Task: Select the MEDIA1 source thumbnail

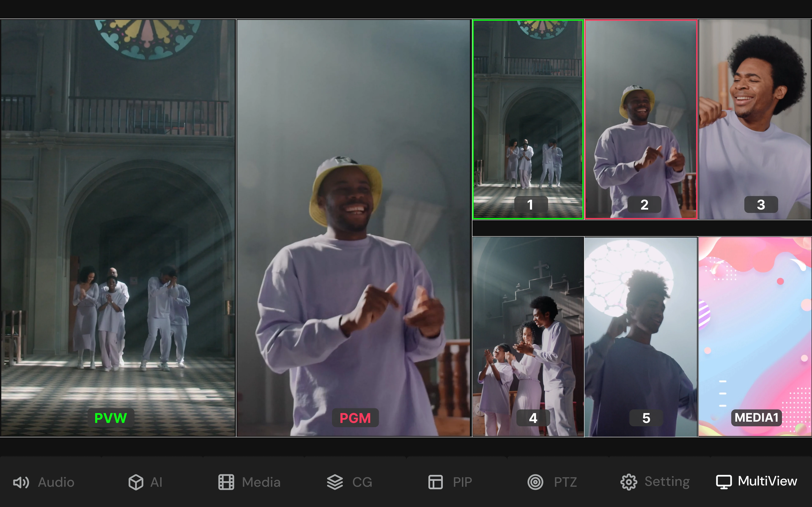Action: point(755,336)
